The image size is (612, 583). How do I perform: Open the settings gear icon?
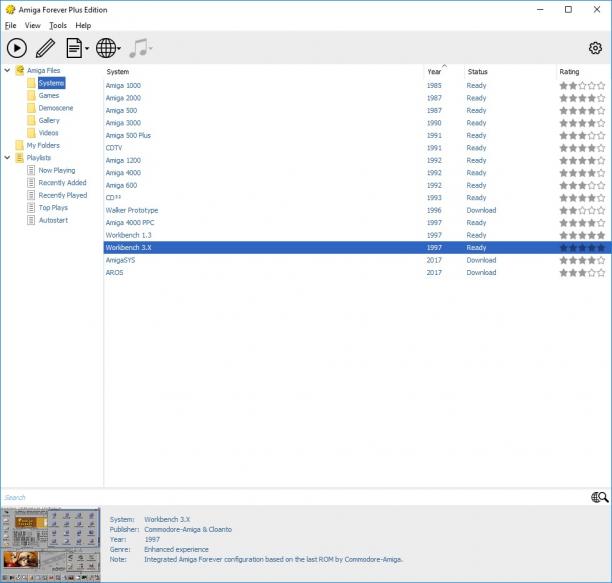coord(595,48)
